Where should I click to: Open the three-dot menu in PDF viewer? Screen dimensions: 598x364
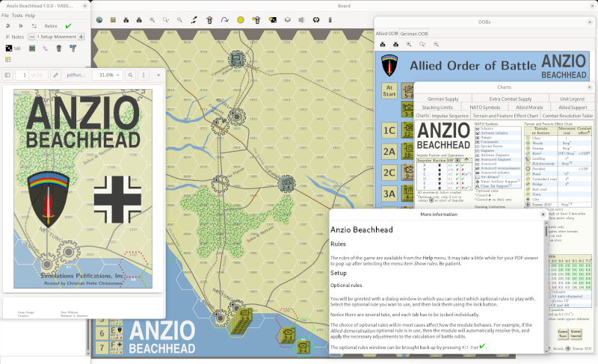144,75
